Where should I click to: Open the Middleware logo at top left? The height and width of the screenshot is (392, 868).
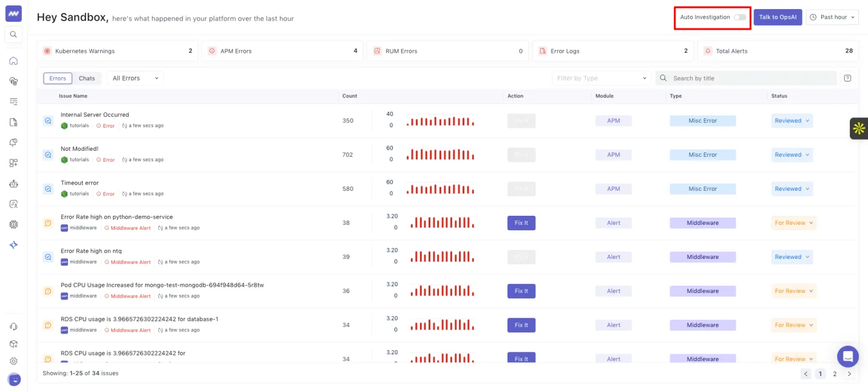click(x=13, y=13)
